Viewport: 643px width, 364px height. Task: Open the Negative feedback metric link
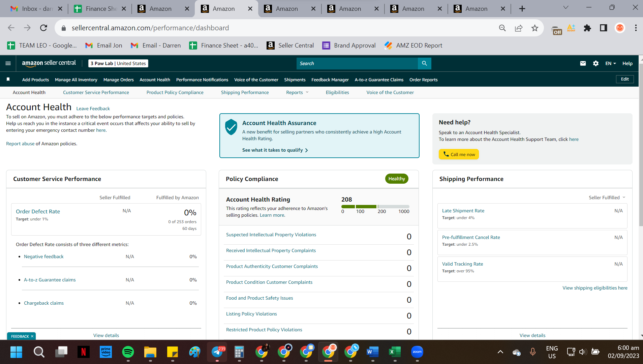click(x=43, y=256)
